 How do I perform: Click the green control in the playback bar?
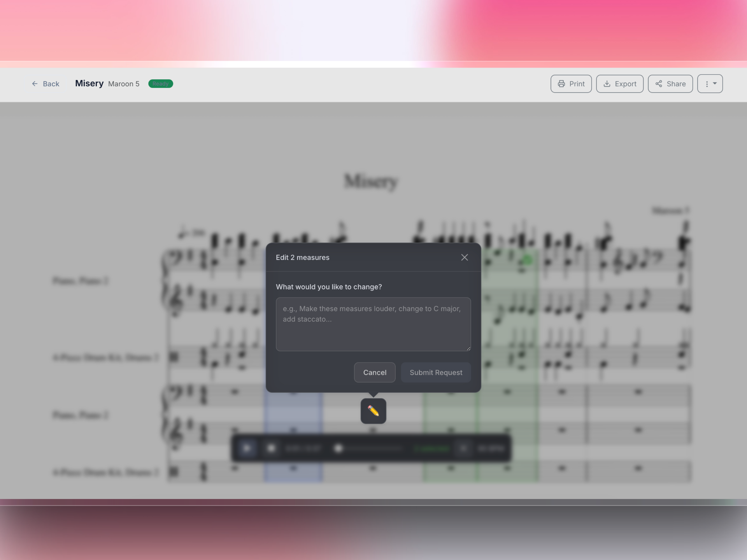click(432, 448)
